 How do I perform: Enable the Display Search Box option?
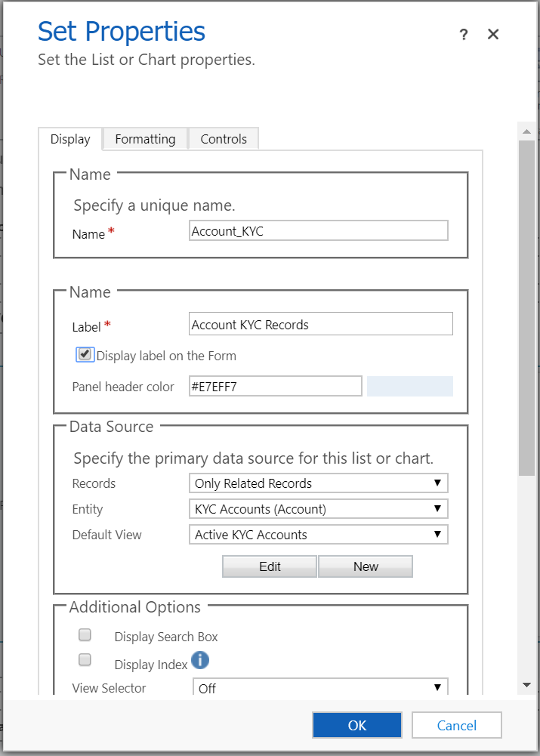pos(85,634)
